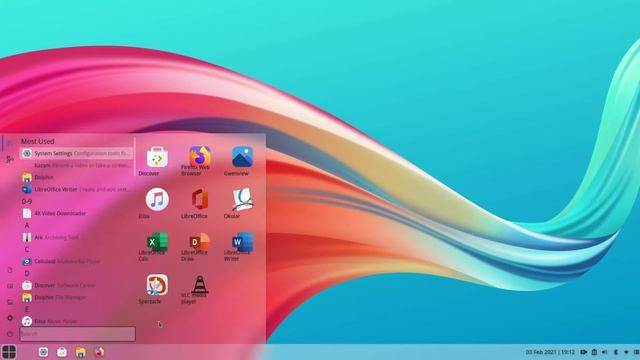
Task: Click the document icon in launcher sidebar
Action: (10, 270)
